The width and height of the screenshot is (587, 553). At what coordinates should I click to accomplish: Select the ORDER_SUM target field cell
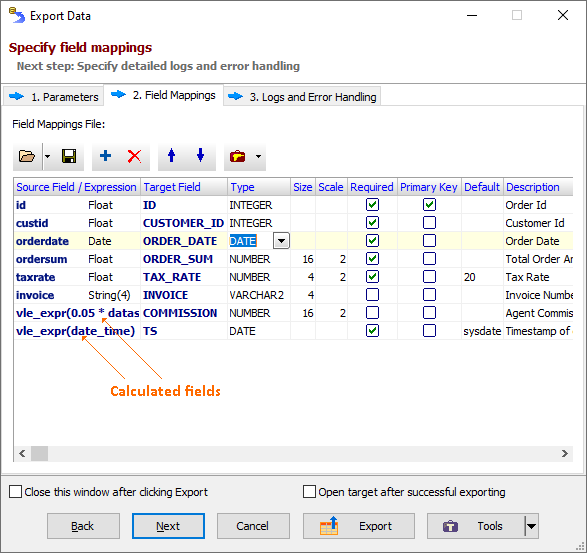coord(184,259)
